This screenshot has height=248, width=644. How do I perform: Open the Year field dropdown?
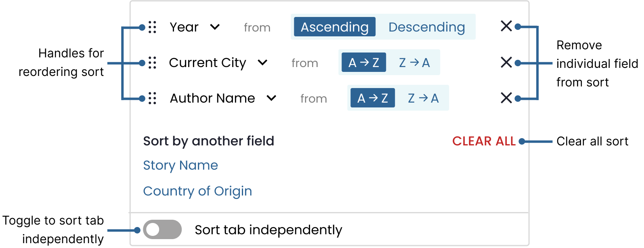pos(215,27)
